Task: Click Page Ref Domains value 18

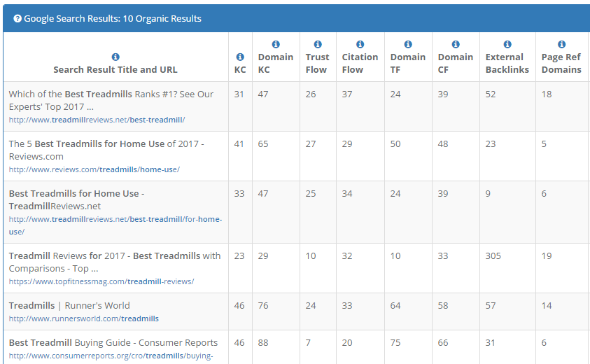Action: pos(547,94)
